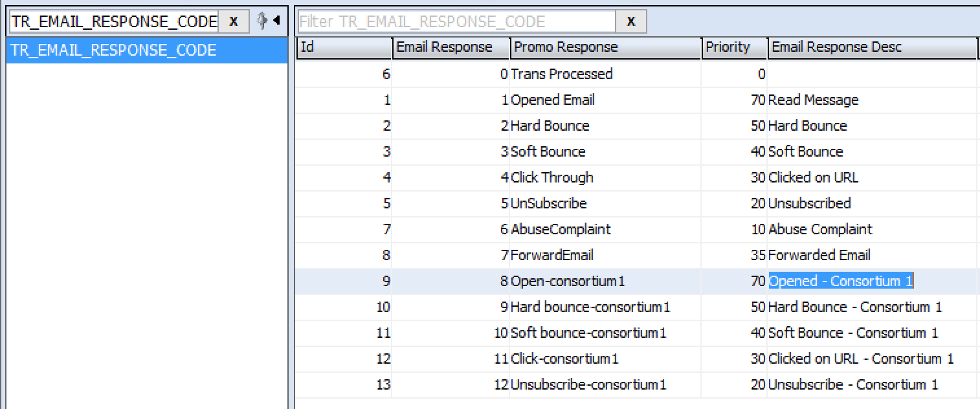
Task: Select the 'Click Through' cell
Action: [605, 178]
